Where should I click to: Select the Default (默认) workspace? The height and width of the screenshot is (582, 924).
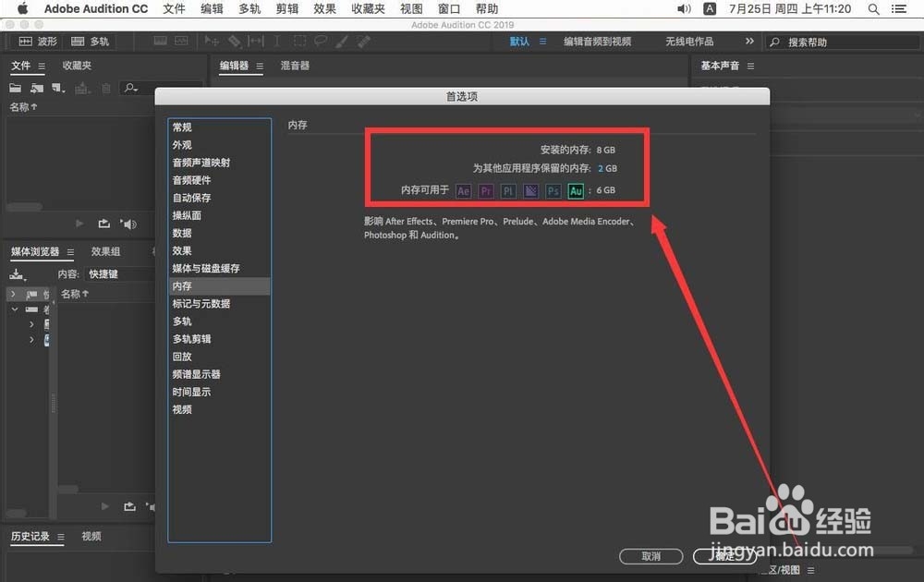[x=519, y=42]
